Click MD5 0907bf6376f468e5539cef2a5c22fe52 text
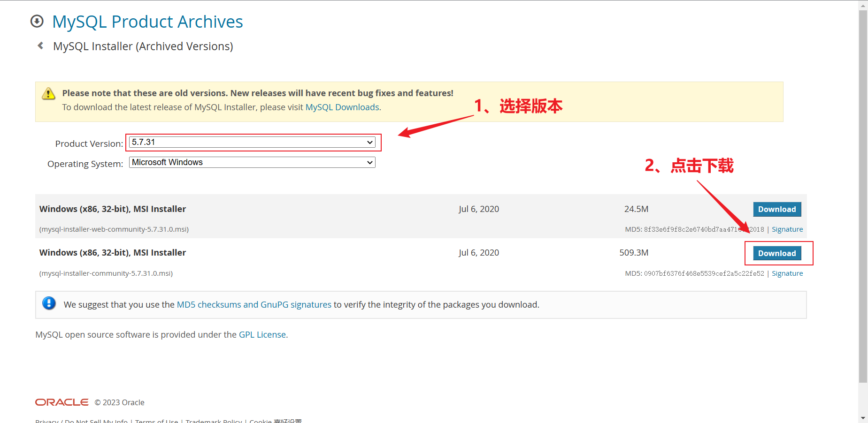868x423 pixels. click(x=694, y=273)
